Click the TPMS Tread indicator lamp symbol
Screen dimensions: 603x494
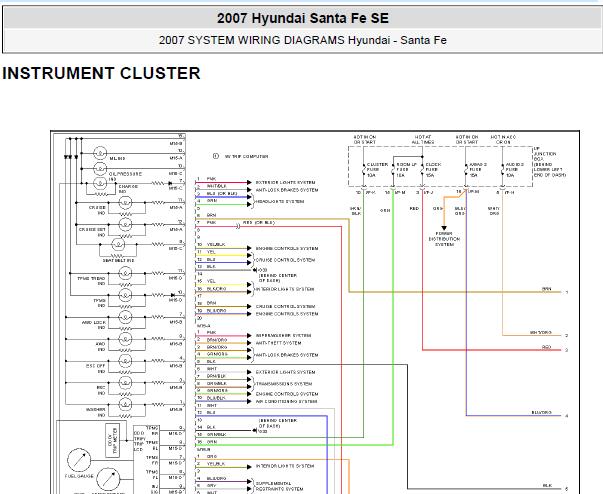click(125, 273)
